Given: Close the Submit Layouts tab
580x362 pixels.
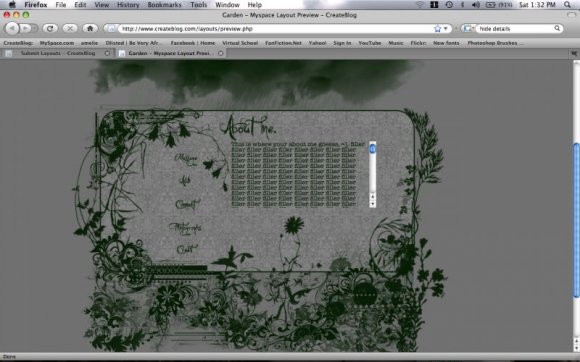Looking at the screenshot, I should pos(107,53).
